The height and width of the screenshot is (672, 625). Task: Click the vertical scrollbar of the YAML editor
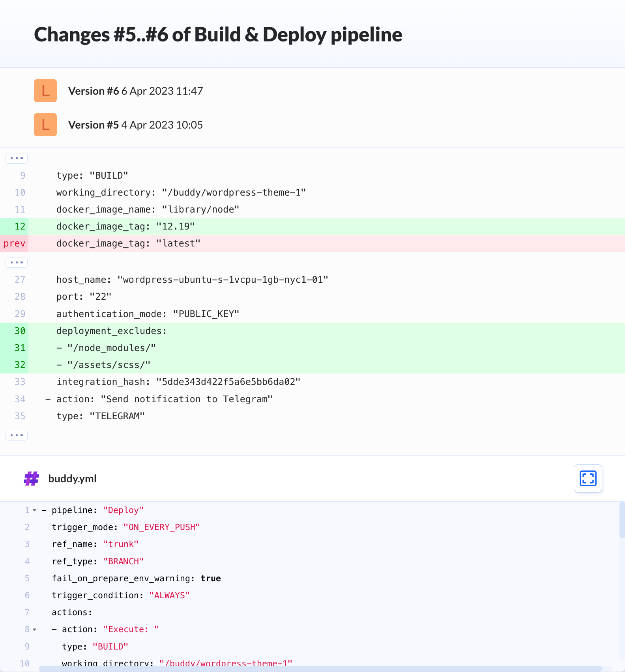622,520
